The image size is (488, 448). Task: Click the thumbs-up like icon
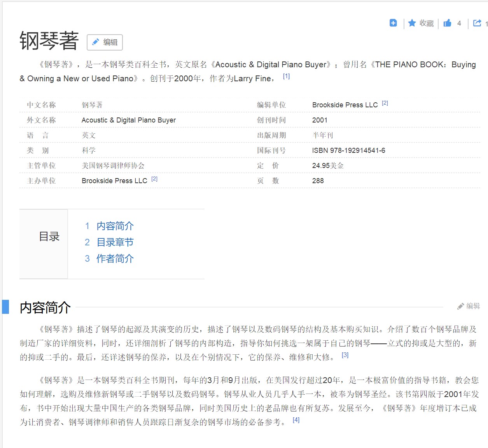pos(448,23)
